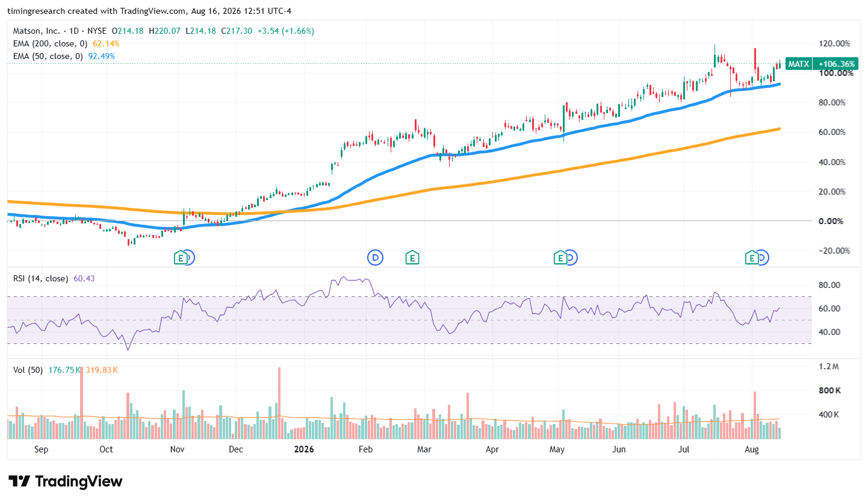Click the low price L214.18
The image size is (868, 503).
pos(201,31)
